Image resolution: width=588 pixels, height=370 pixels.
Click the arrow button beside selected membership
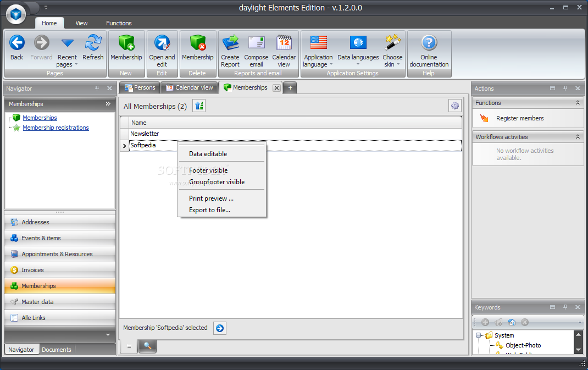[220, 328]
